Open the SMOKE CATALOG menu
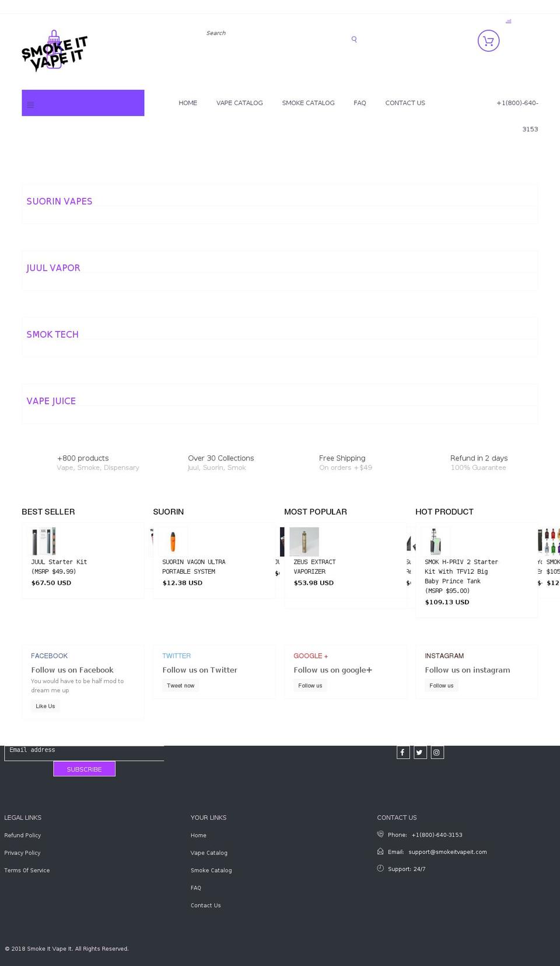 309,103
